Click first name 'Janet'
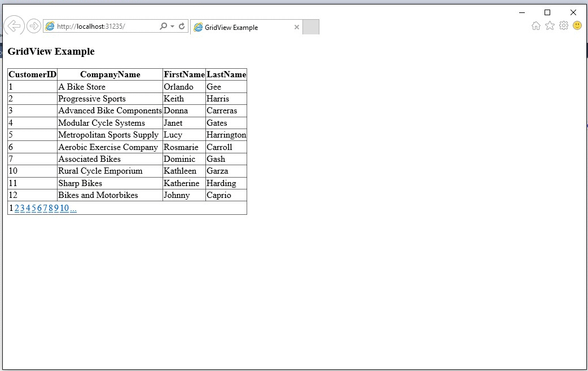The image size is (588, 371). pos(173,123)
